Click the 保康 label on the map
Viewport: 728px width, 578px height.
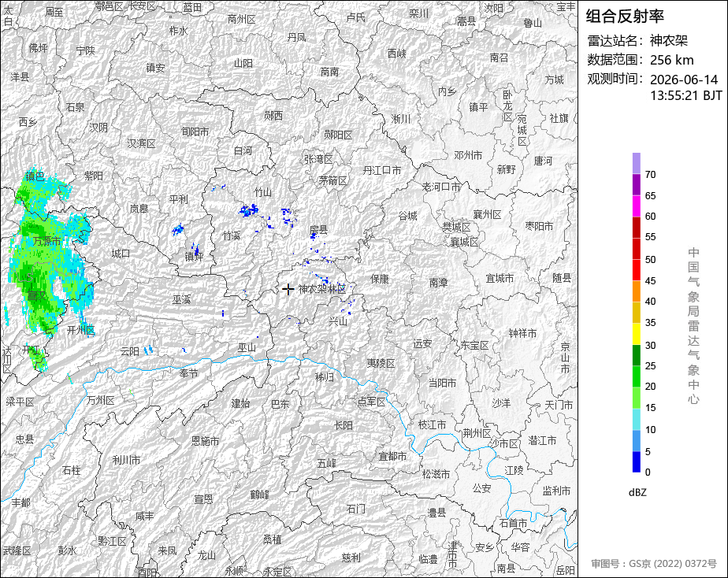tap(380, 279)
